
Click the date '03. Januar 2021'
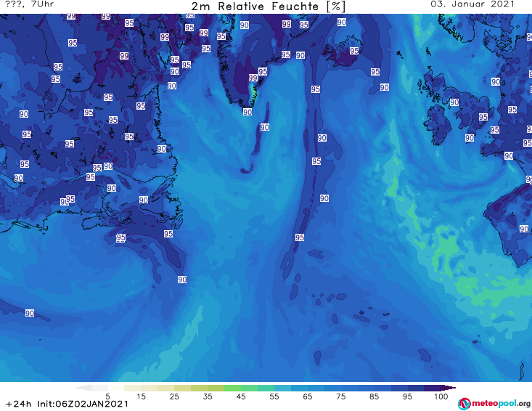472,4
